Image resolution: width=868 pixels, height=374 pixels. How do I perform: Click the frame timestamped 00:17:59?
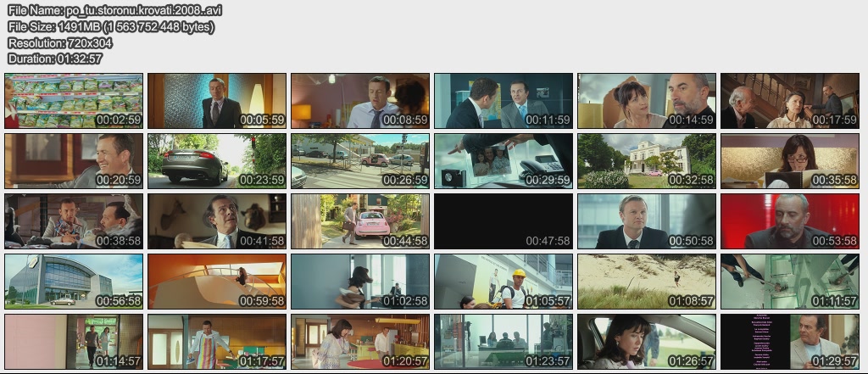tap(790, 101)
